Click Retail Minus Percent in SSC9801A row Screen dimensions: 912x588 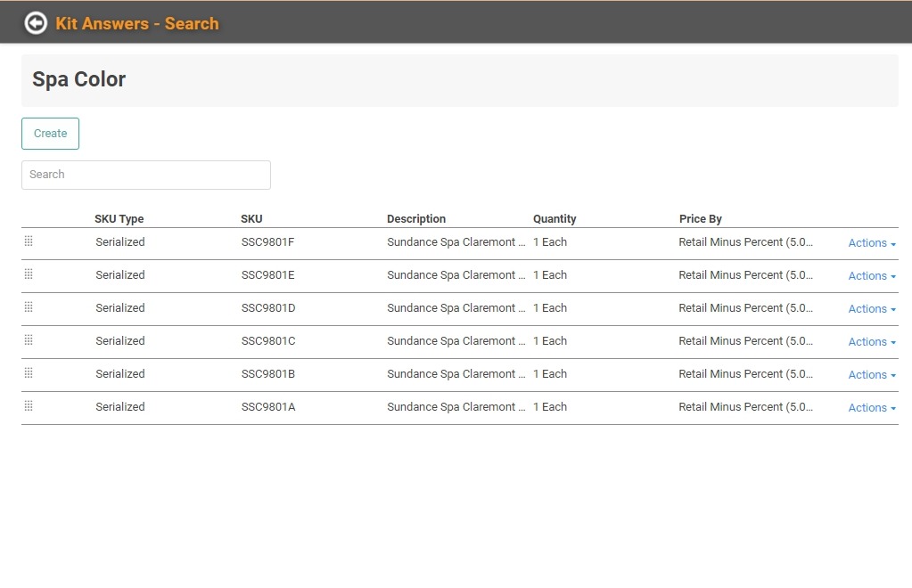pos(746,408)
